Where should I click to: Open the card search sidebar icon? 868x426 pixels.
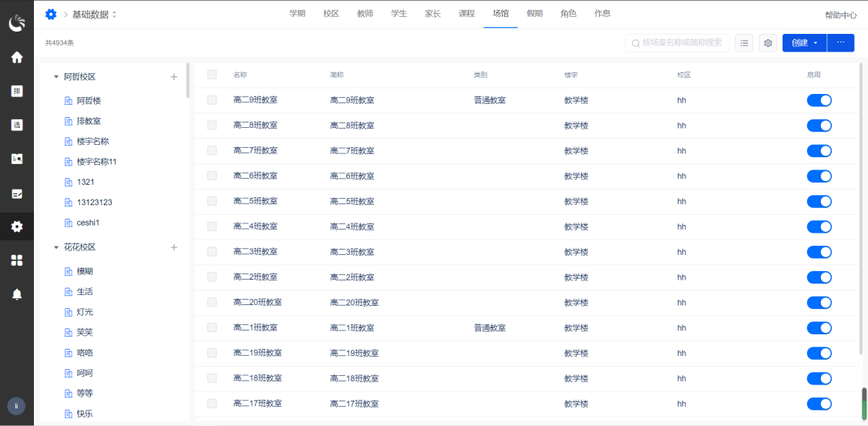(17, 159)
